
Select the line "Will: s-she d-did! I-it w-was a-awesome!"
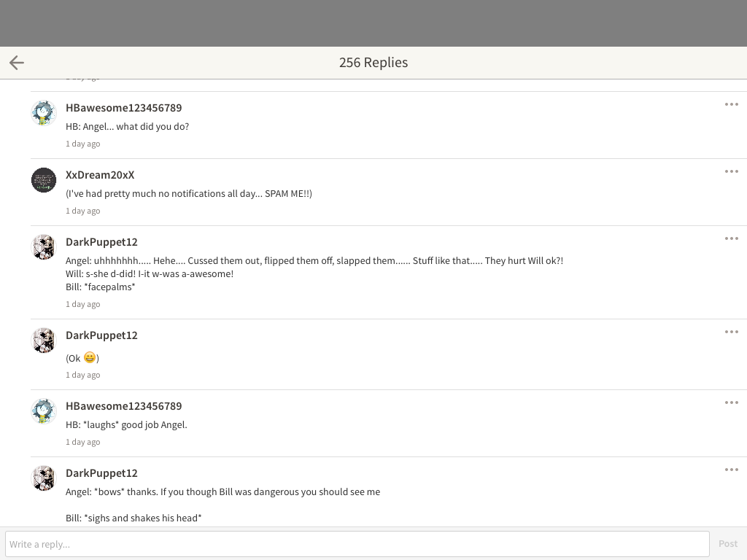click(150, 274)
